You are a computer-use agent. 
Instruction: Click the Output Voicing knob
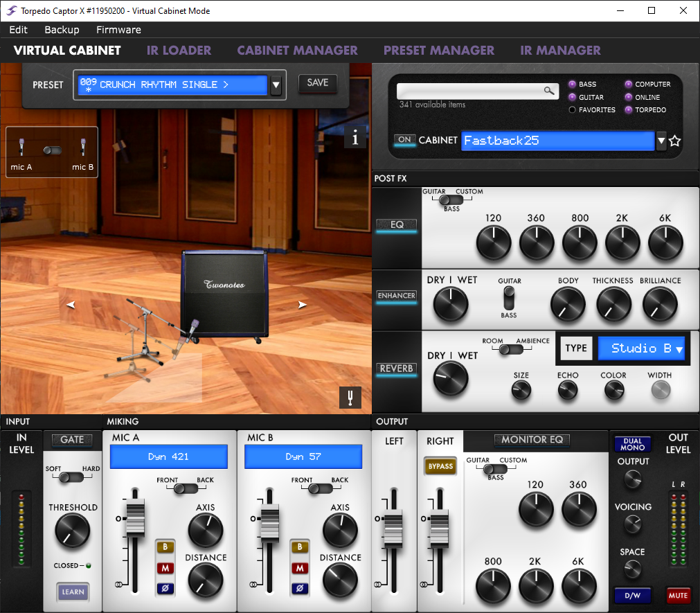(x=633, y=524)
